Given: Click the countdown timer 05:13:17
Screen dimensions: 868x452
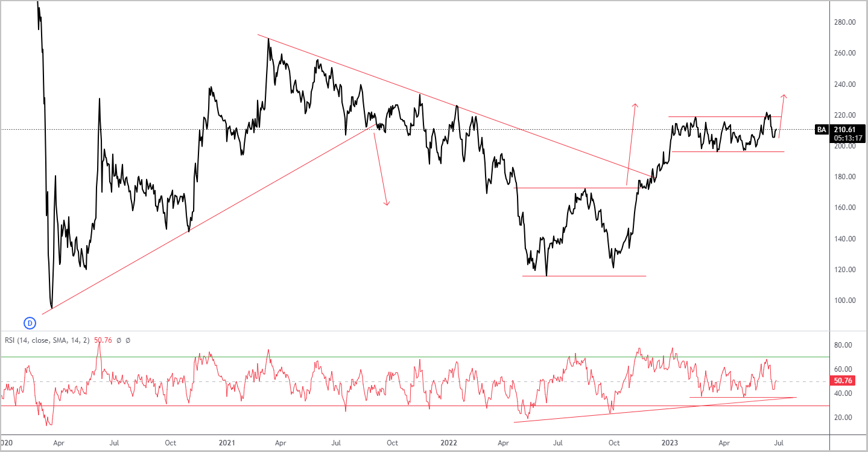Looking at the screenshot, I should (844, 137).
